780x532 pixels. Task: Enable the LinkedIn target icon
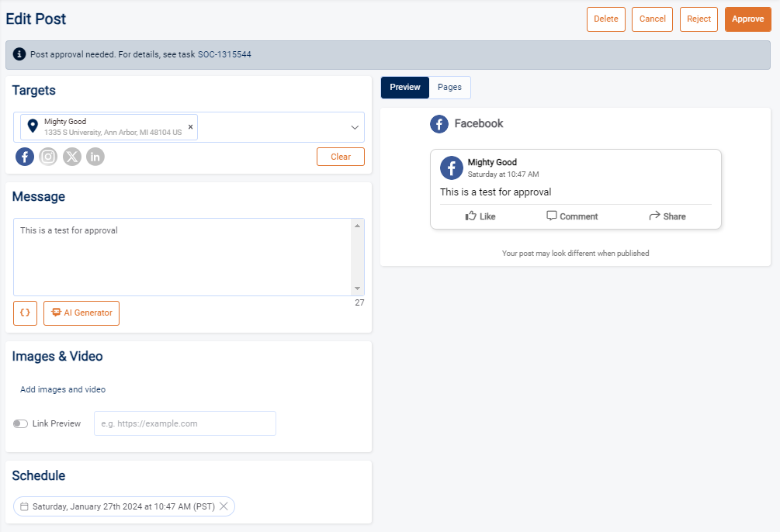(95, 156)
